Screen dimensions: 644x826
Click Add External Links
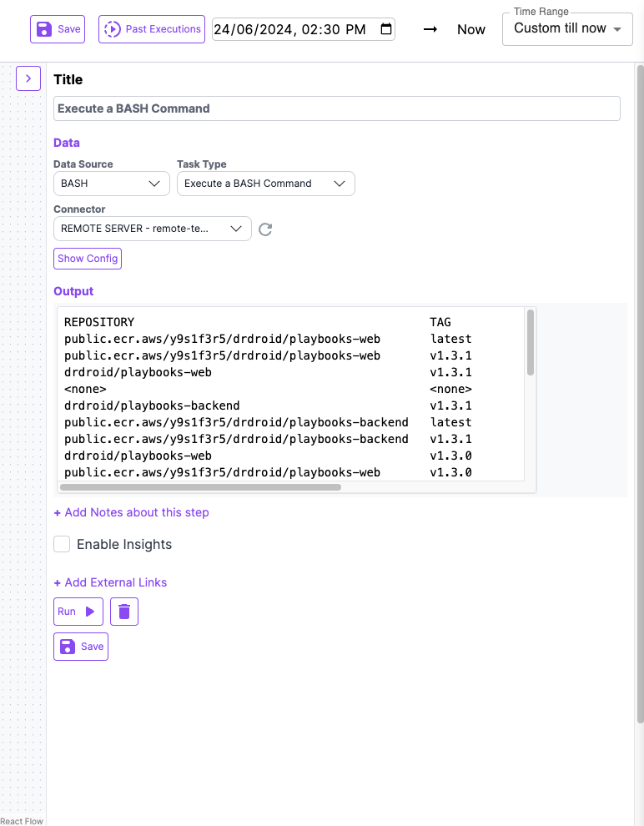pyautogui.click(x=111, y=582)
